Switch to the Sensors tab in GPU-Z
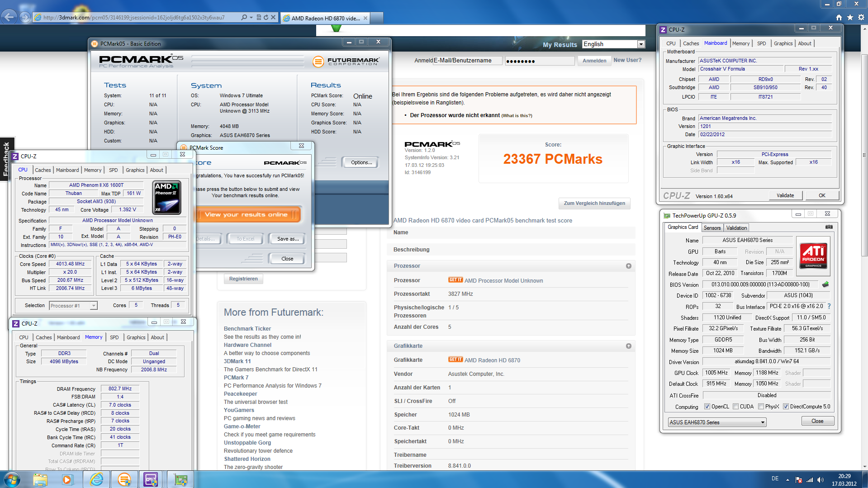Viewport: 868px width, 488px height. tap(712, 228)
